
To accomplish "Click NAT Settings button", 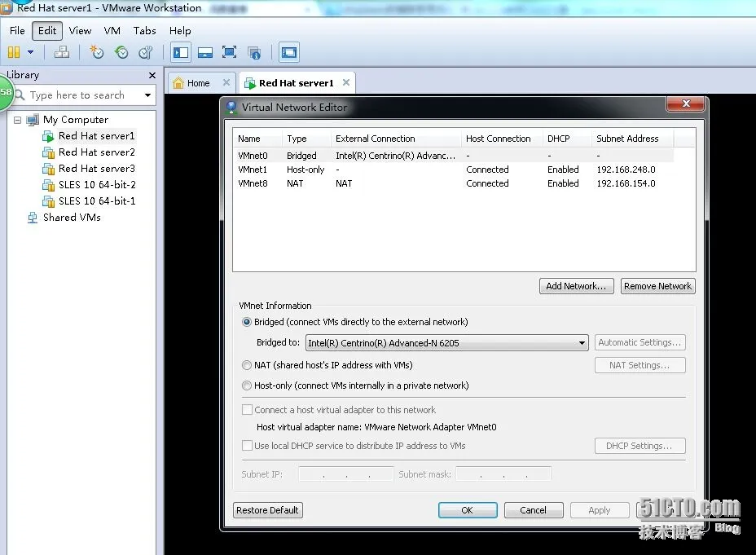I will coord(640,365).
